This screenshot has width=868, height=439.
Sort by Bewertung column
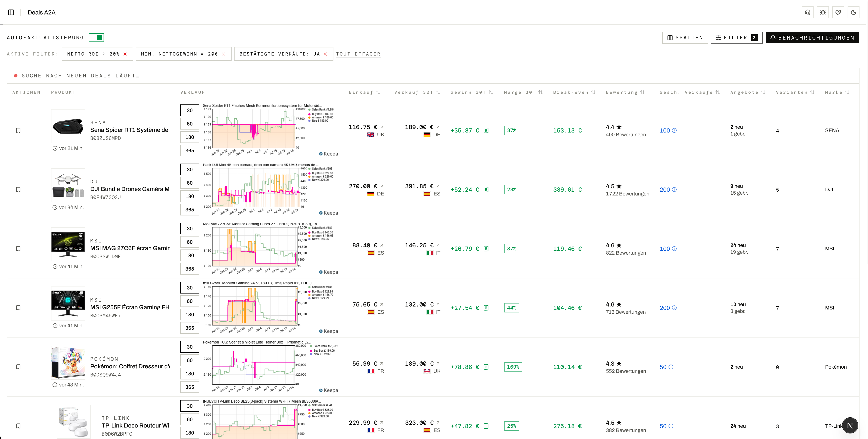coord(625,92)
